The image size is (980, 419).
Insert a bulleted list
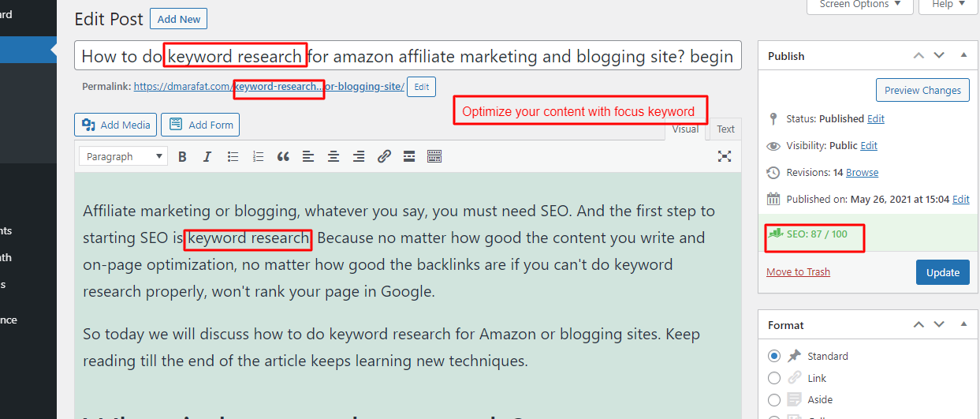233,156
